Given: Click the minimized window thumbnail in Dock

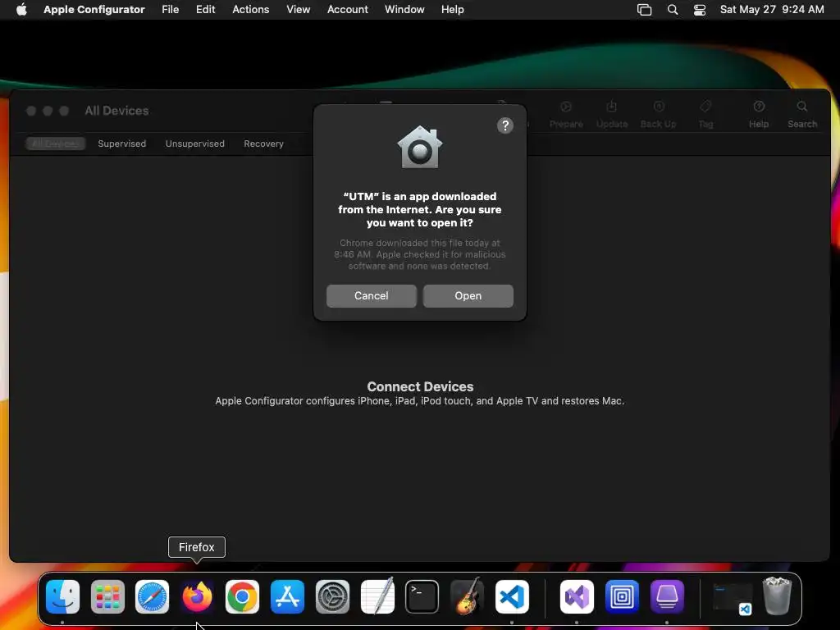Looking at the screenshot, I should [x=732, y=598].
